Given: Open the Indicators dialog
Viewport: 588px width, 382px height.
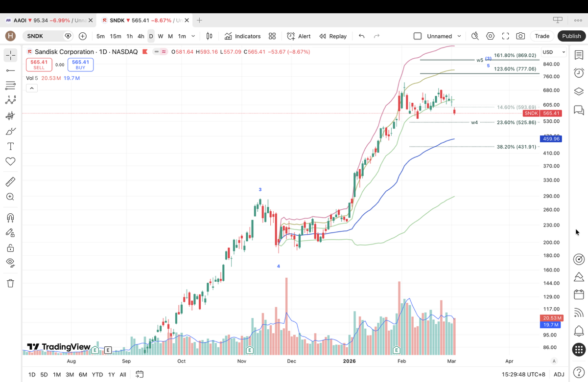Looking at the screenshot, I should 242,36.
